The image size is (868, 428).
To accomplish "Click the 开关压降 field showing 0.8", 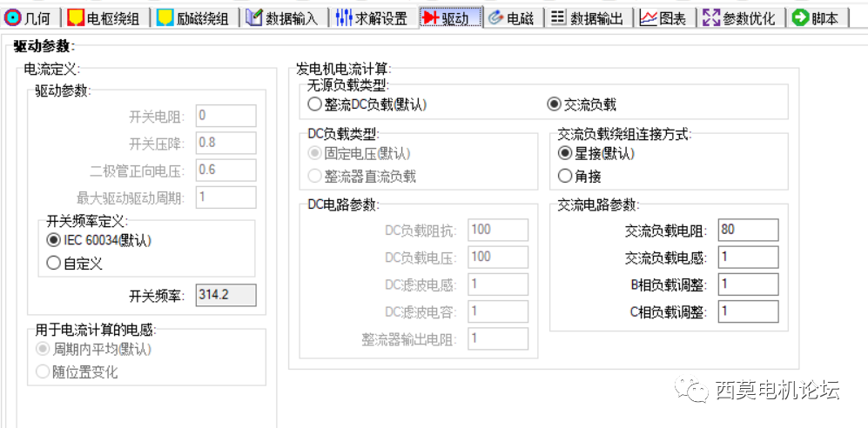I will click(225, 143).
